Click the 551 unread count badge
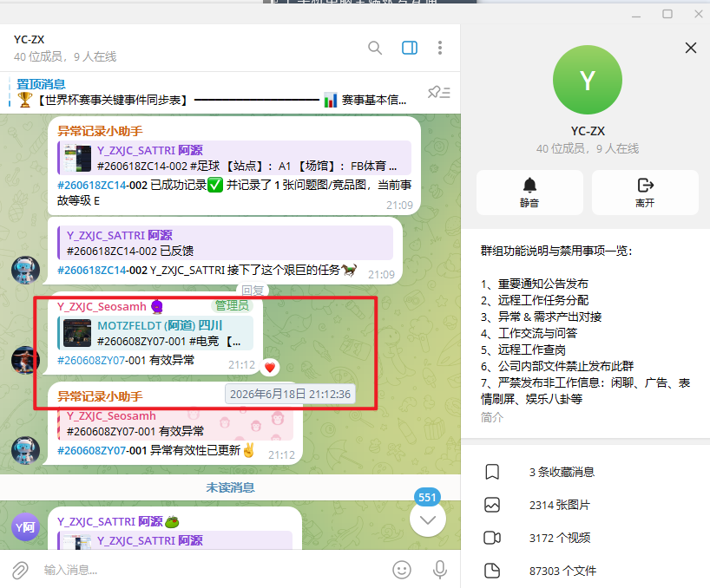Image resolution: width=710 pixels, height=588 pixels. (427, 498)
